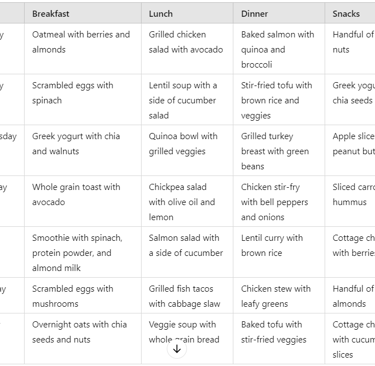Click the Smoothie with spinach and protein powder cell

[x=83, y=252]
